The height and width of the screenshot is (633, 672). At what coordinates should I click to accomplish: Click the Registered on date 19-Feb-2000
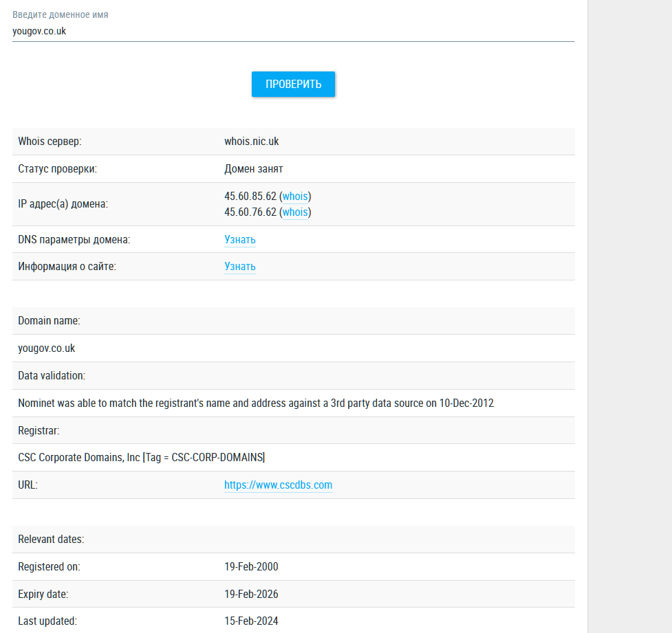tap(251, 567)
